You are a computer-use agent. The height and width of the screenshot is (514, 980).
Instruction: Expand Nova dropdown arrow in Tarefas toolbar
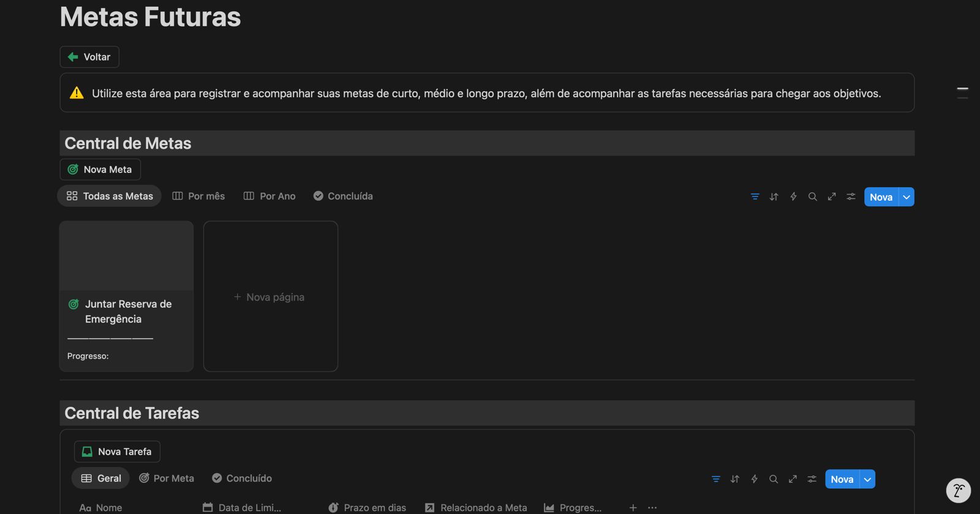[x=867, y=479]
